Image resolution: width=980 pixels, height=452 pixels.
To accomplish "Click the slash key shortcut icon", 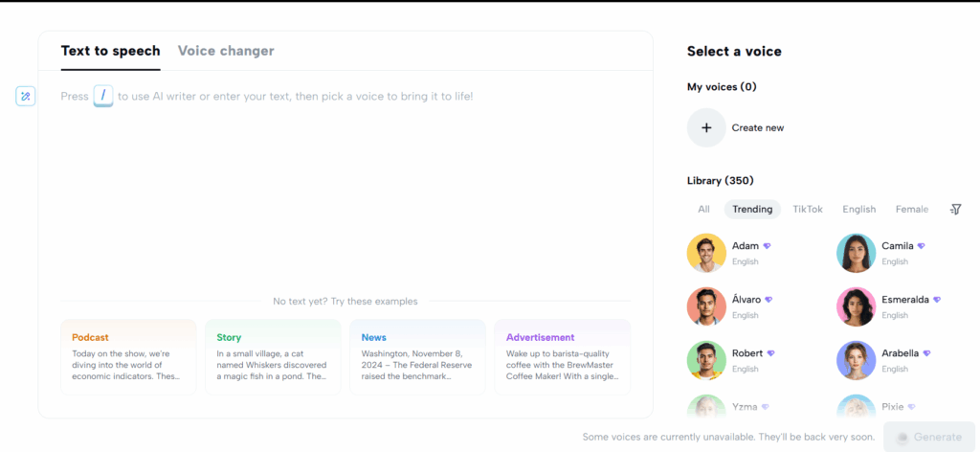I will (x=103, y=97).
